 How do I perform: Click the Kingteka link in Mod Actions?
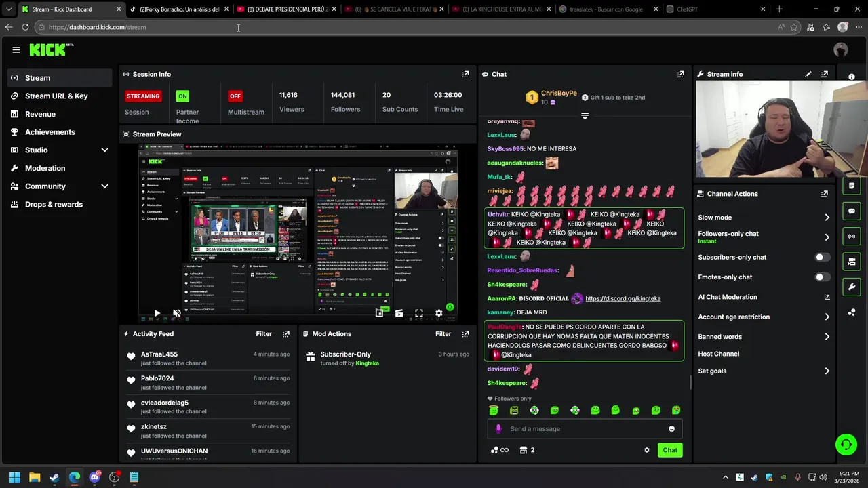[368, 363]
